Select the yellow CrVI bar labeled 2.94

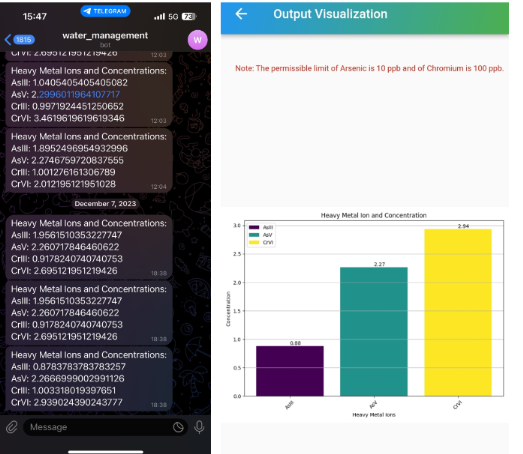tap(458, 312)
